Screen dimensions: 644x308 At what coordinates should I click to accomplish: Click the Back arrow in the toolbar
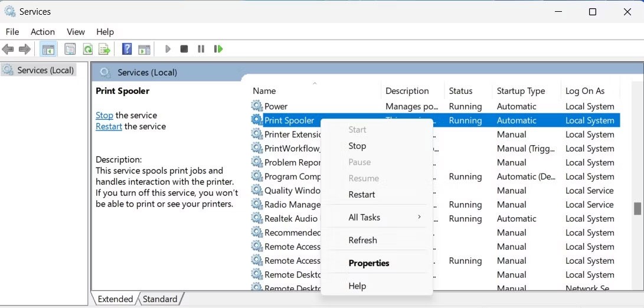[8, 49]
